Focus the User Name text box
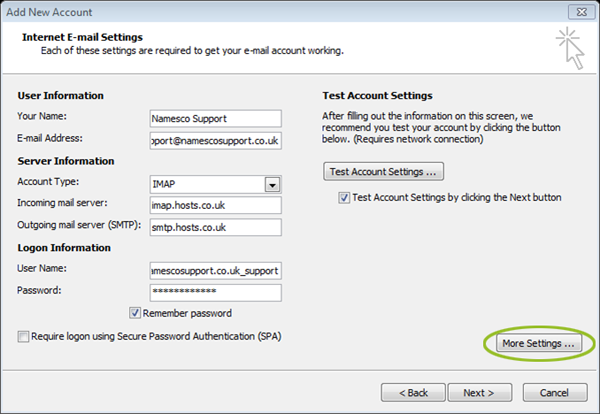The height and width of the screenshot is (414, 600). click(x=216, y=271)
